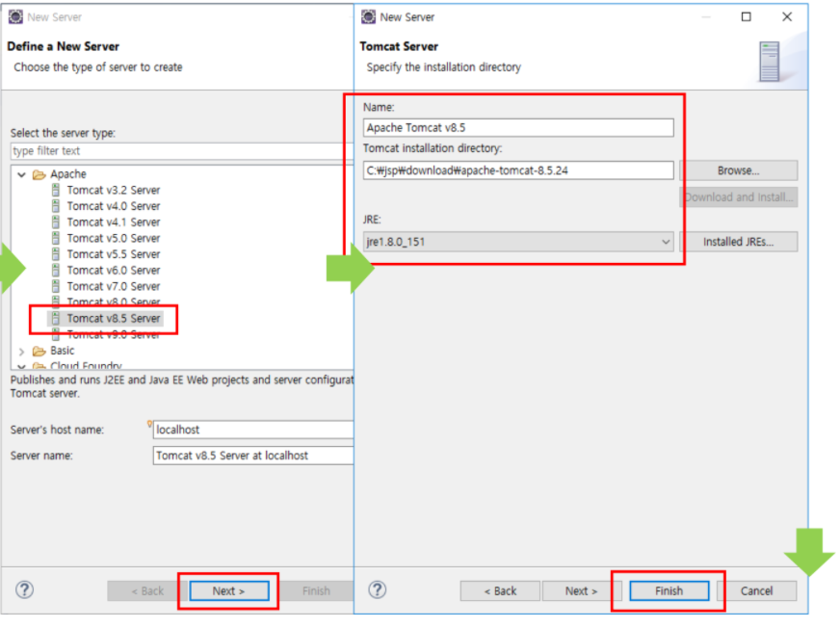Maximize the New Server window

(746, 16)
